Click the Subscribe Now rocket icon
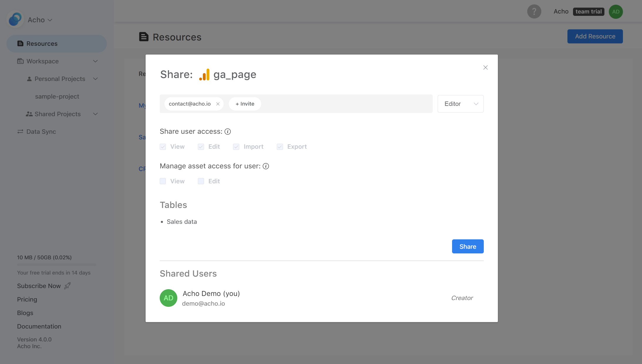 coord(68,286)
